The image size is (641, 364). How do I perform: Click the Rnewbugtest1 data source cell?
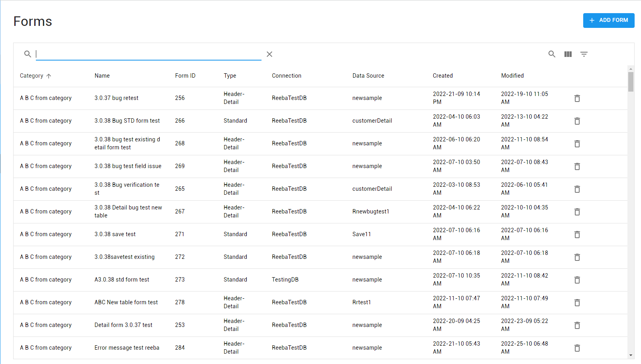pyautogui.click(x=371, y=211)
